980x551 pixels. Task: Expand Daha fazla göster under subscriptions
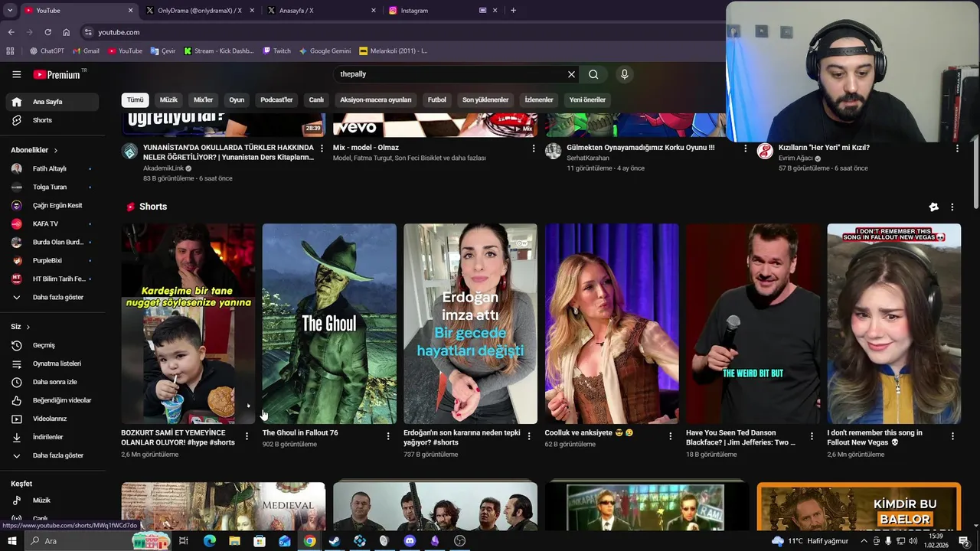point(52,297)
